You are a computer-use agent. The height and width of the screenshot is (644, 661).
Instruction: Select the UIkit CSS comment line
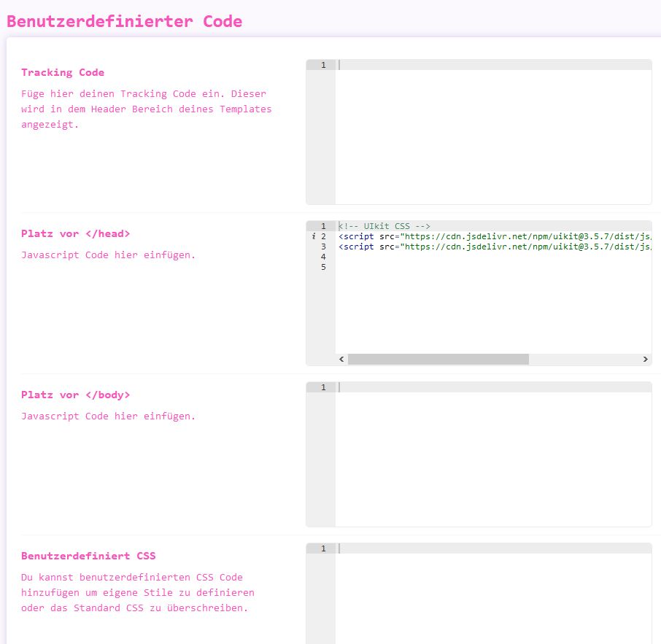point(384,226)
